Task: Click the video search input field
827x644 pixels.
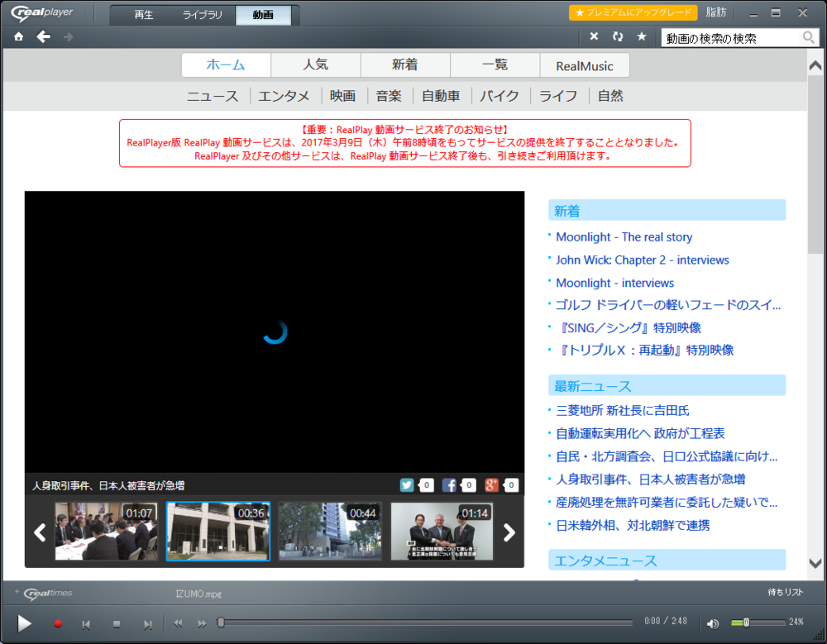Action: tap(731, 38)
